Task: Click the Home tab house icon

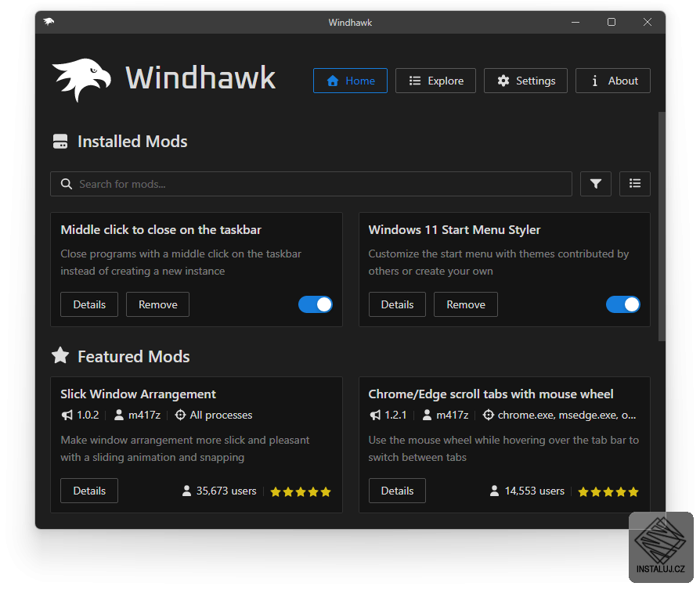Action: coord(333,81)
